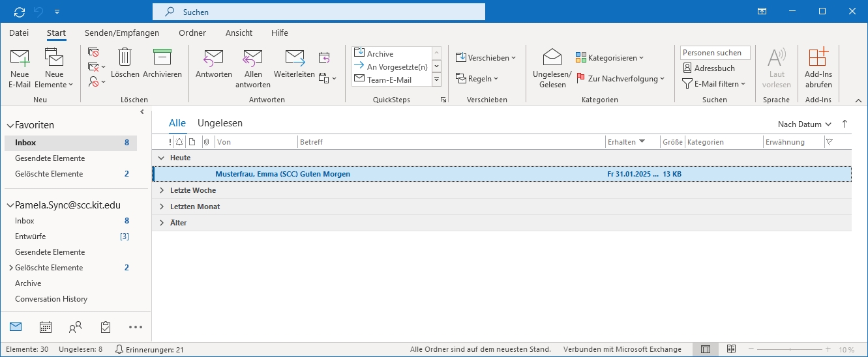The image size is (868, 357).
Task: Click into the Personen suchen field
Action: [715, 53]
